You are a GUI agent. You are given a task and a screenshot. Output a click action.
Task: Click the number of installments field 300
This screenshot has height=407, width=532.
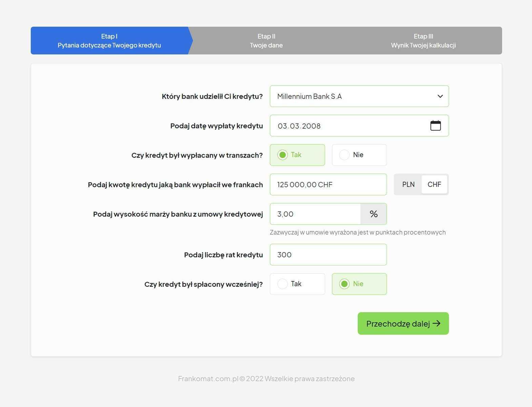coord(328,255)
